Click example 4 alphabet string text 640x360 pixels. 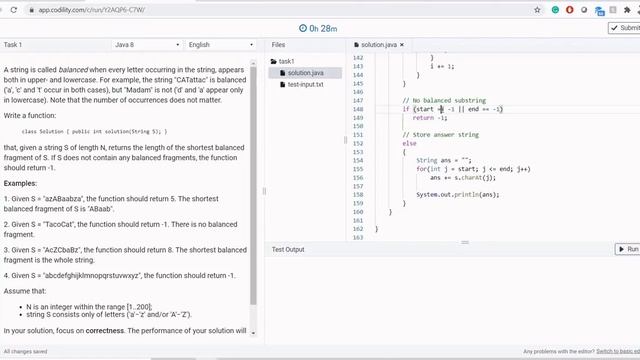pyautogui.click(x=120, y=276)
